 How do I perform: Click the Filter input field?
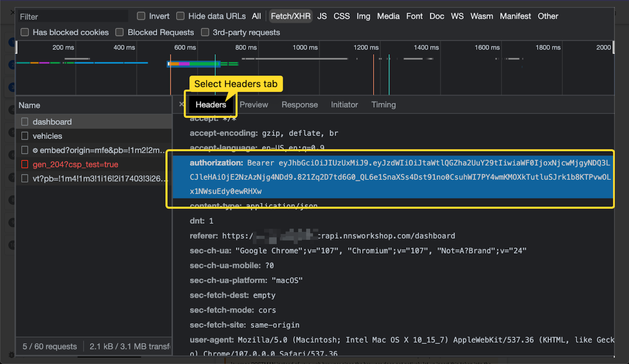pyautogui.click(x=73, y=16)
